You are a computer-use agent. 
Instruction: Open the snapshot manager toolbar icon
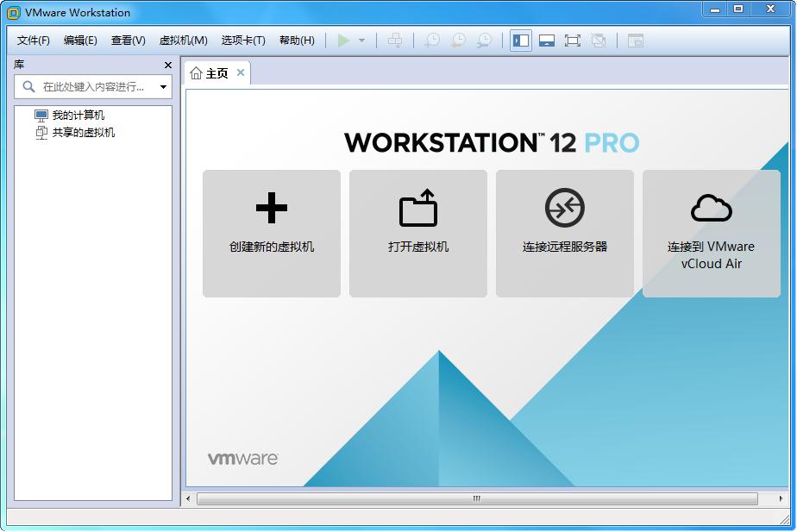pyautogui.click(x=485, y=41)
